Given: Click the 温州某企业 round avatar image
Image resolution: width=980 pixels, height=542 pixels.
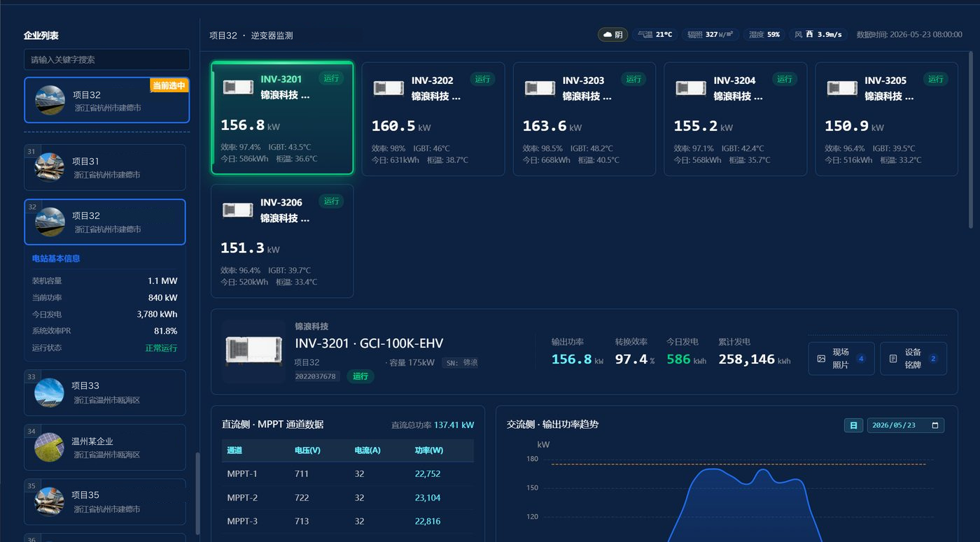Looking at the screenshot, I should tap(50, 448).
